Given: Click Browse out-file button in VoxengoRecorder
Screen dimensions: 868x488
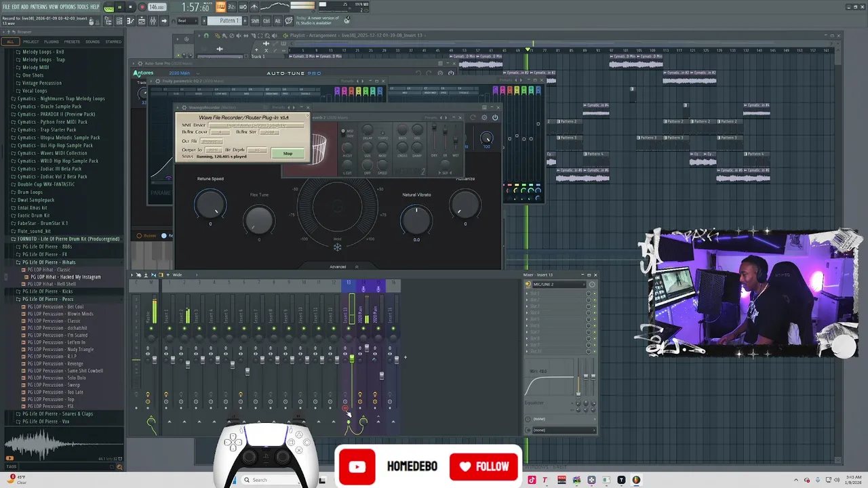Looking at the screenshot, I should [212, 141].
